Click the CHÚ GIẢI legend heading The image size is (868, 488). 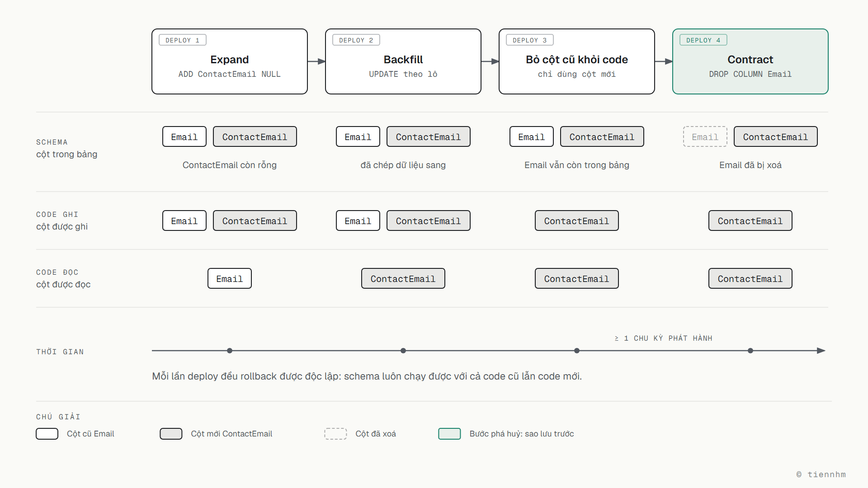pos(58,417)
